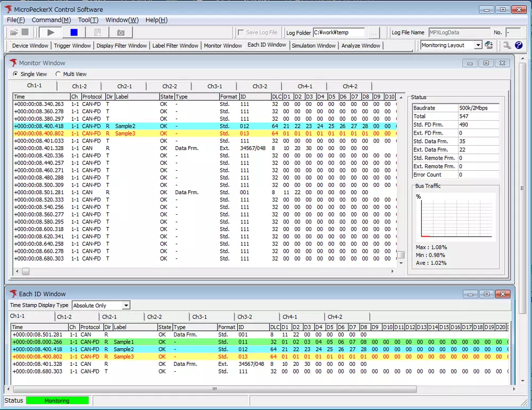
Task: Select the Multi View radio button
Action: pyautogui.click(x=58, y=74)
